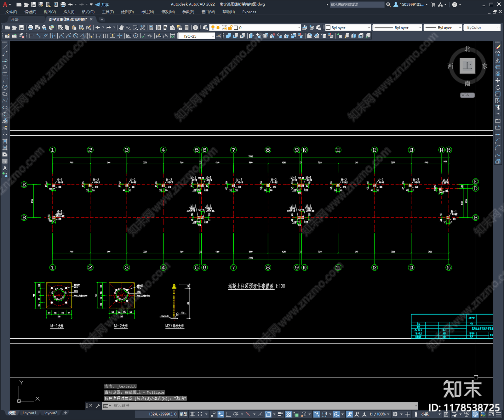
Task: Click the Plot print icon
Action: (30, 28)
